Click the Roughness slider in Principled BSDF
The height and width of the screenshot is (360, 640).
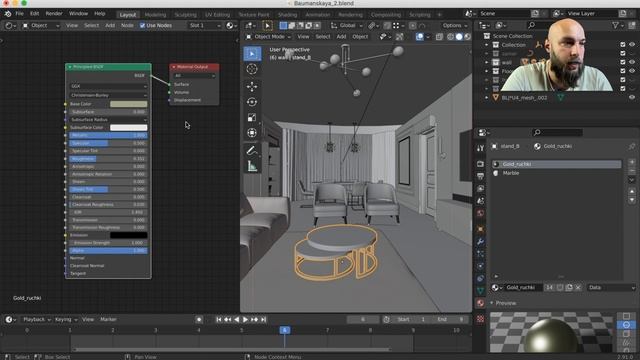pyautogui.click(x=108, y=159)
